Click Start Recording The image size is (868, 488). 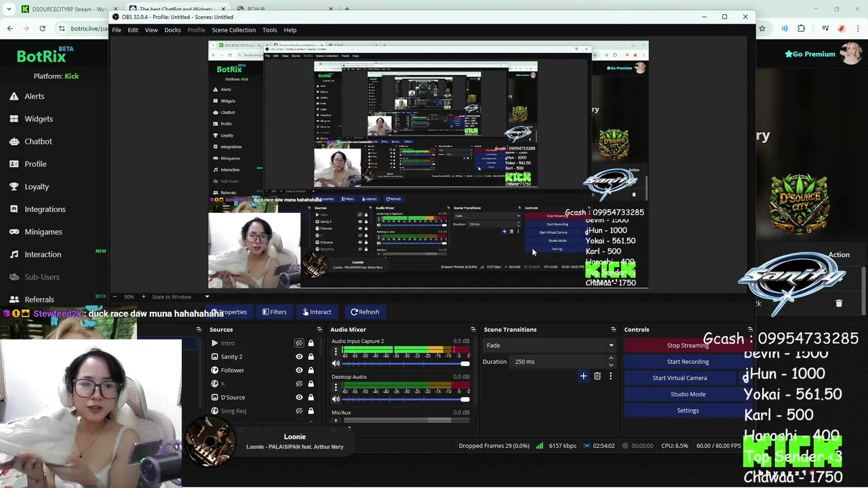click(x=688, y=361)
